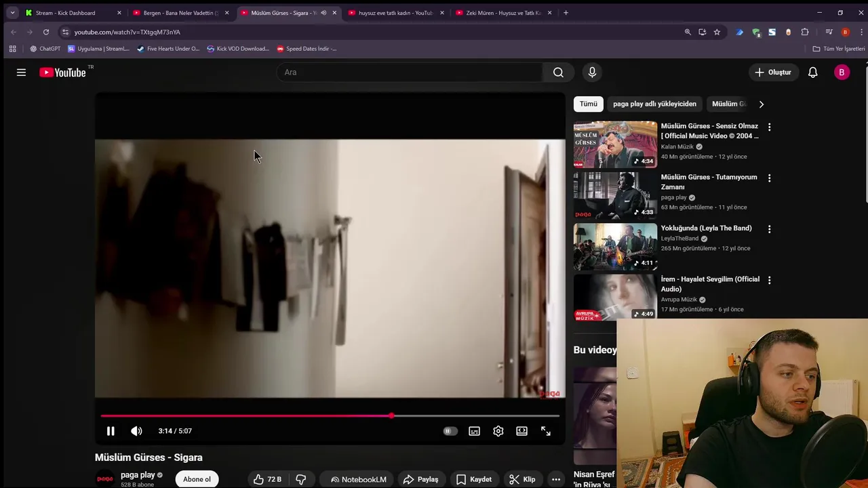This screenshot has width=868, height=488.
Task: Open the Chrome profile avatar
Action: 845,32
